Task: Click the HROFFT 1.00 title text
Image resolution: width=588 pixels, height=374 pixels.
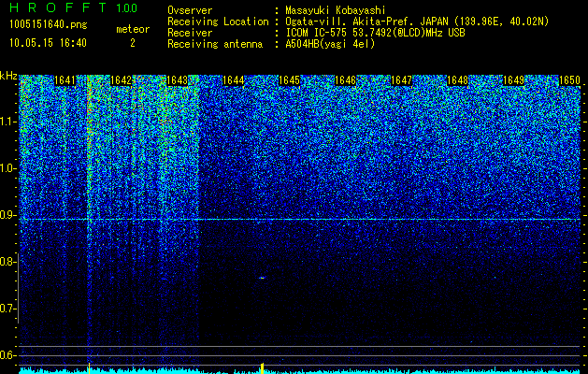Action: pyautogui.click(x=74, y=7)
